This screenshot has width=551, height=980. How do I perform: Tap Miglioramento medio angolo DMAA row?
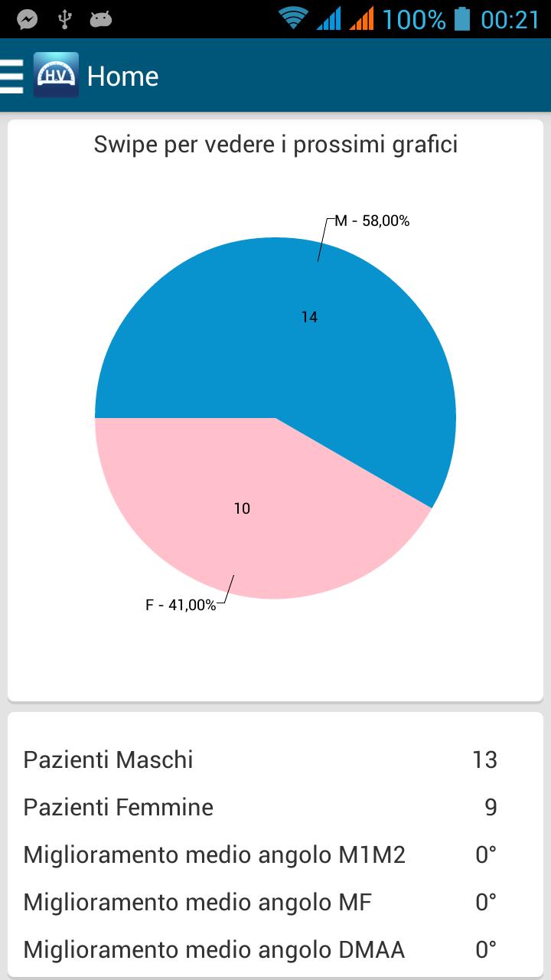point(260,949)
